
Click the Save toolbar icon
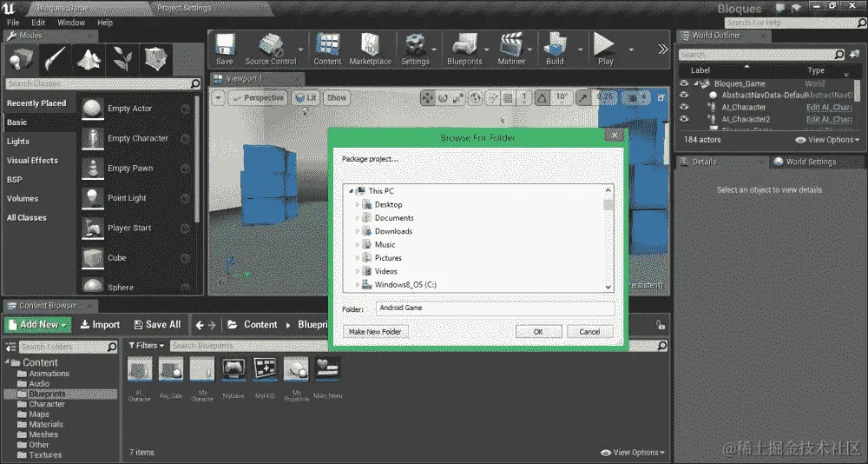click(x=224, y=50)
